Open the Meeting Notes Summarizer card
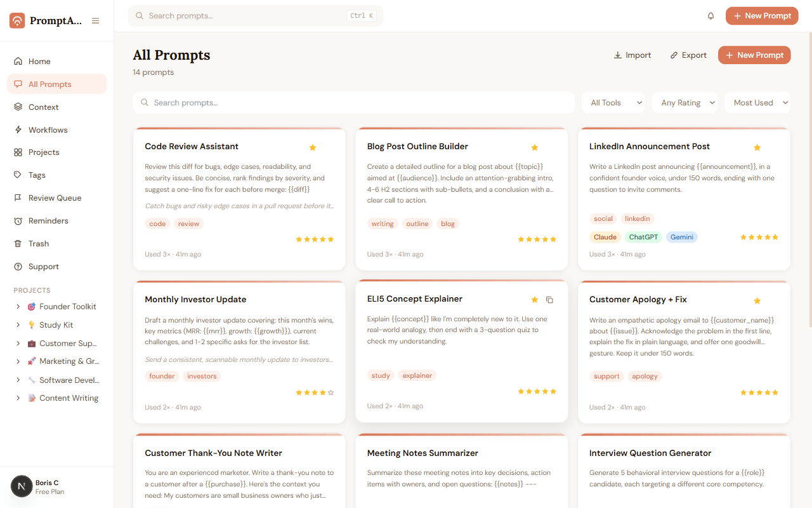Screen dimensions: 812x508 coord(462,471)
